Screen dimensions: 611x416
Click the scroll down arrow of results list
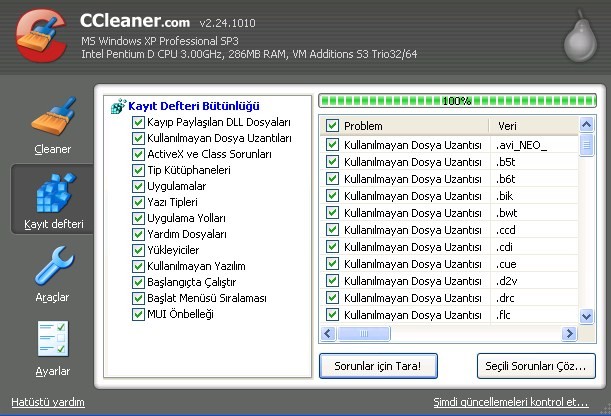(x=586, y=316)
